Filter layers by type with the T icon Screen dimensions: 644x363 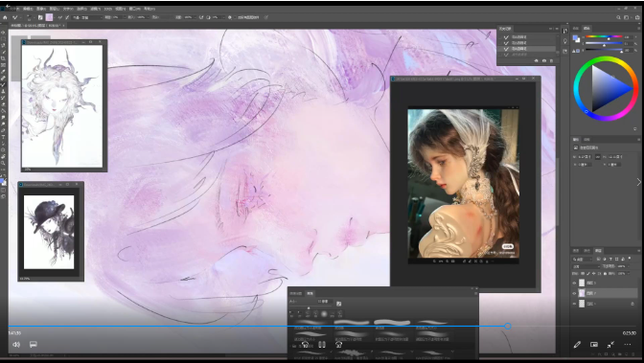click(610, 260)
